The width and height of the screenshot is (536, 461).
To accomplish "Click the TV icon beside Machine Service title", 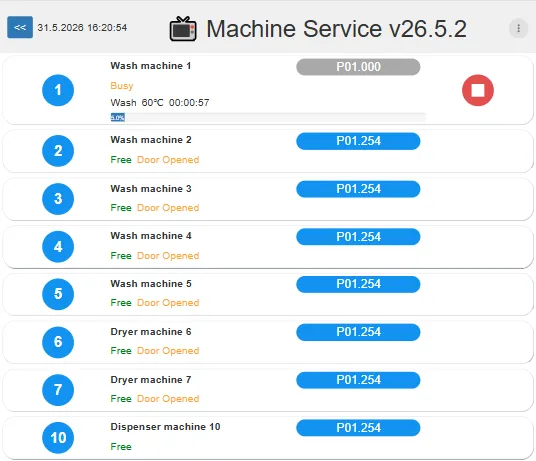I will point(183,29).
